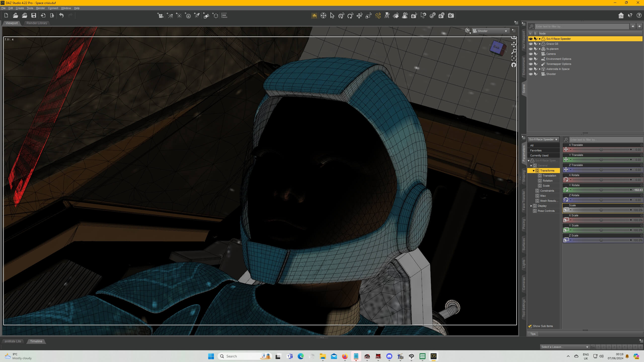Viewport: 644px width, 362px height.
Task: Open DAZ Studio icon in Windows taskbar
Action: [x=433, y=356]
